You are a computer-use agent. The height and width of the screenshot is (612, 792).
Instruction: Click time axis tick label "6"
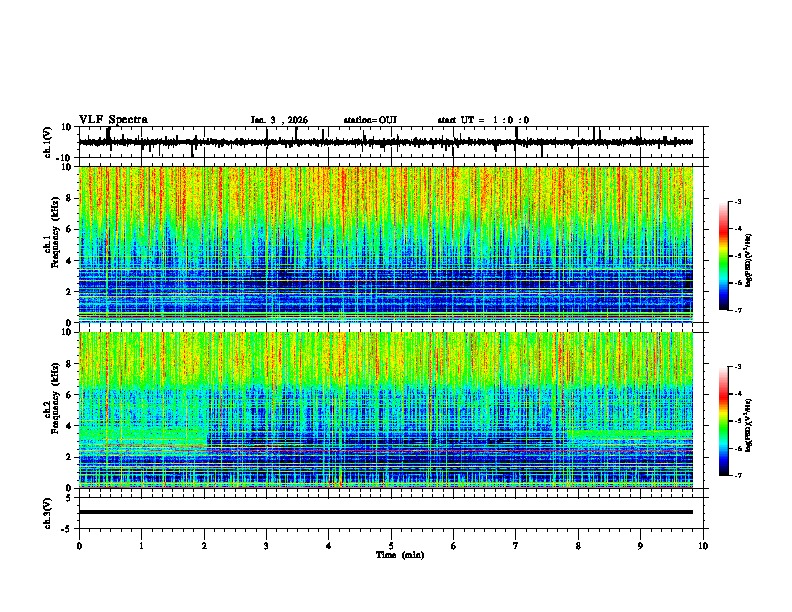[x=454, y=546]
